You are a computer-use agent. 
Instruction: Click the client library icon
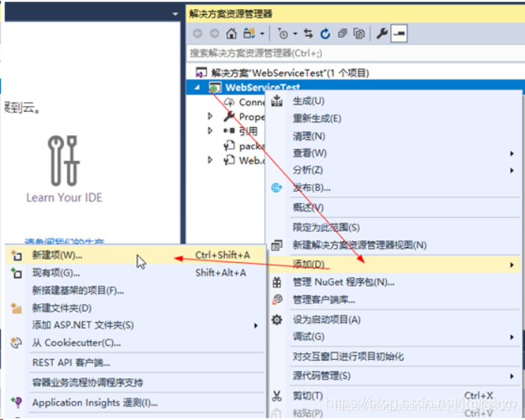click(x=277, y=300)
